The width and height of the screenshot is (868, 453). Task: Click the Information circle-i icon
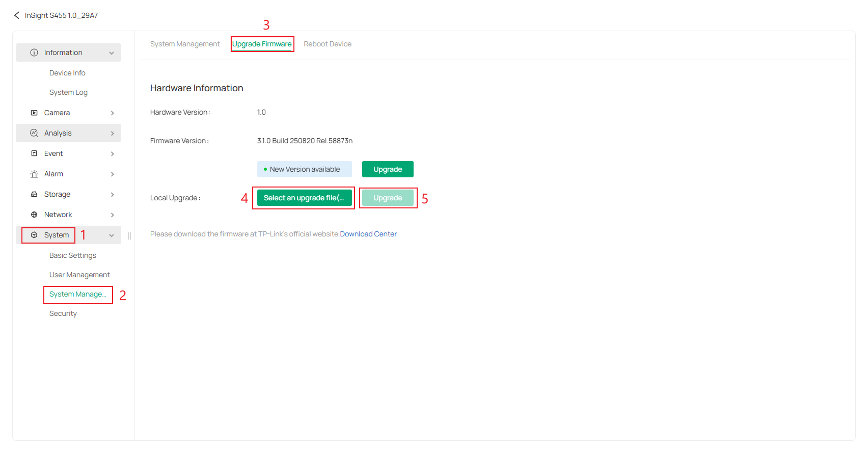point(34,53)
